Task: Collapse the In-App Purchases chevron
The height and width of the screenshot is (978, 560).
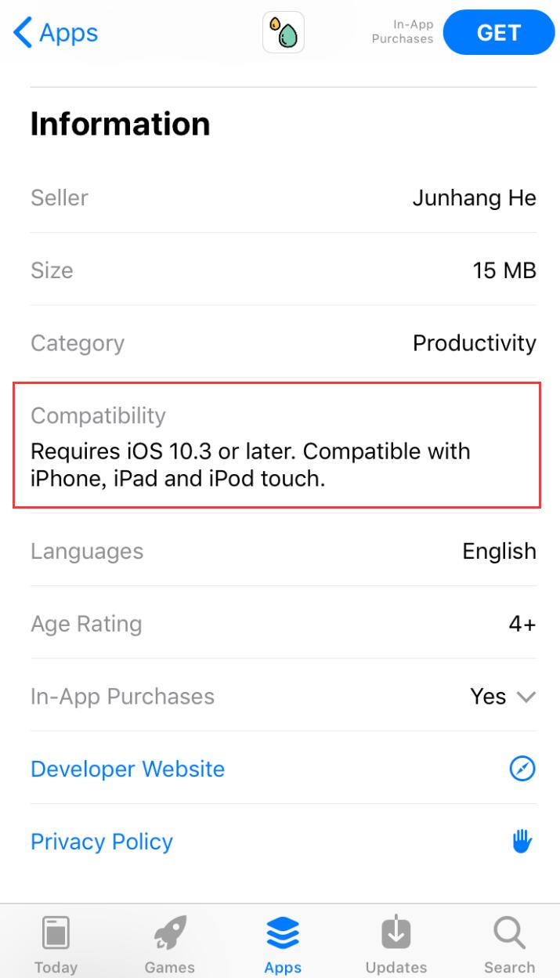Action: 526,697
